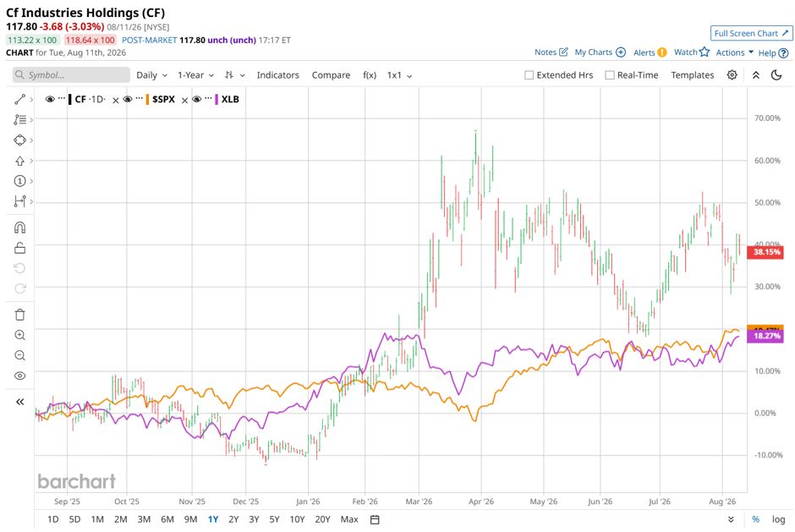Zoom in on the chart
This screenshot has width=795, height=532.
[x=19, y=335]
